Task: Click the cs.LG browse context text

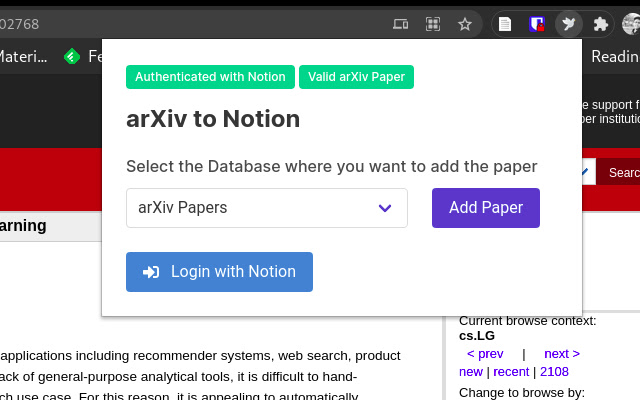Action: (x=477, y=336)
